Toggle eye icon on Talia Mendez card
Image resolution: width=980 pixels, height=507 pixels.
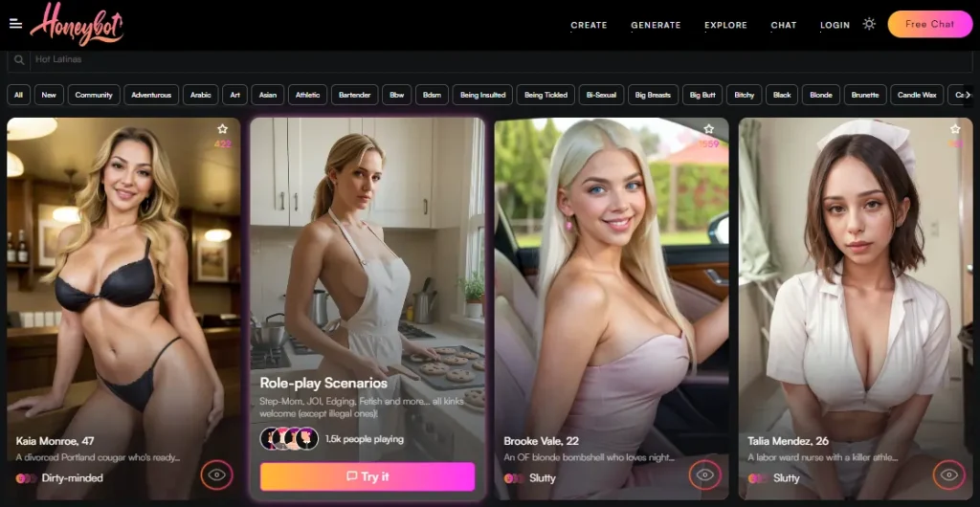coord(948,474)
